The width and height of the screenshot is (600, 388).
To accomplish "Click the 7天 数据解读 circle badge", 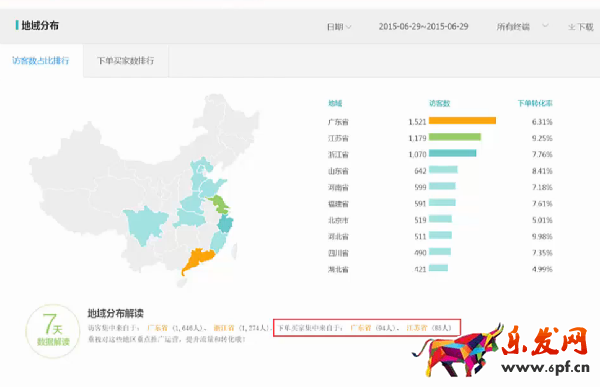I will point(53,331).
